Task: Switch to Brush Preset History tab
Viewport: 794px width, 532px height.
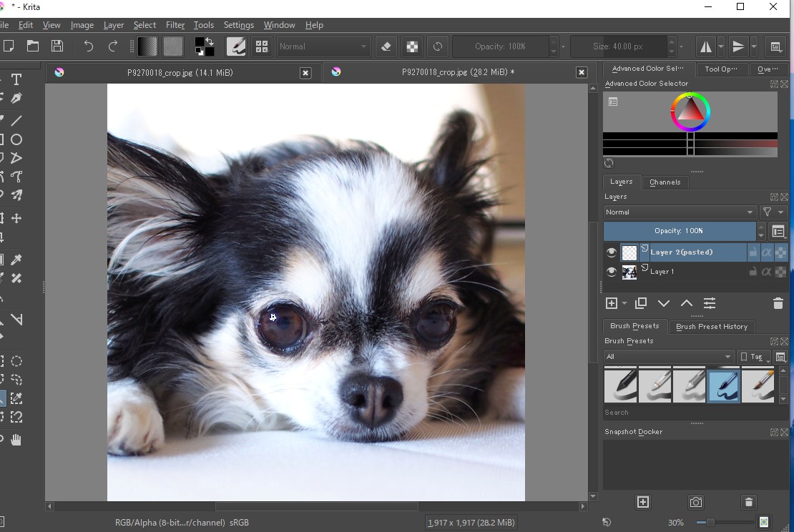Action: [712, 327]
